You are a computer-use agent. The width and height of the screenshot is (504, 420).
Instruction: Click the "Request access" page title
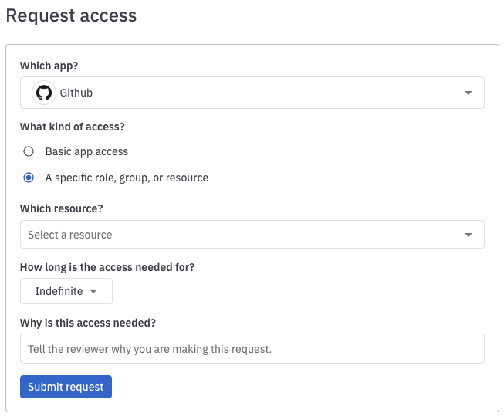coord(71,15)
